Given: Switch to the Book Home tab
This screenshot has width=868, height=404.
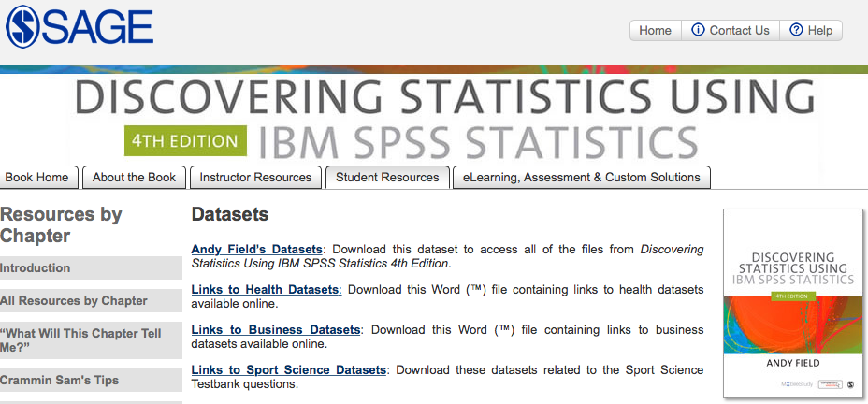Looking at the screenshot, I should (x=37, y=178).
